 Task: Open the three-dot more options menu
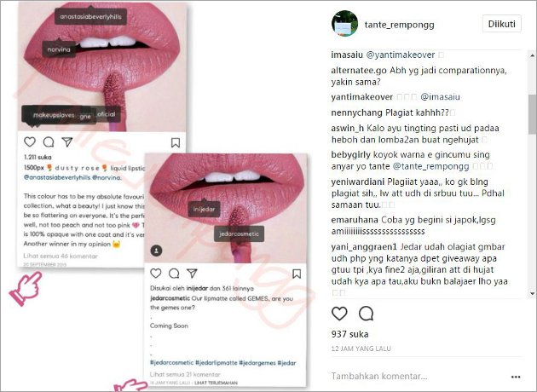pos(516,377)
